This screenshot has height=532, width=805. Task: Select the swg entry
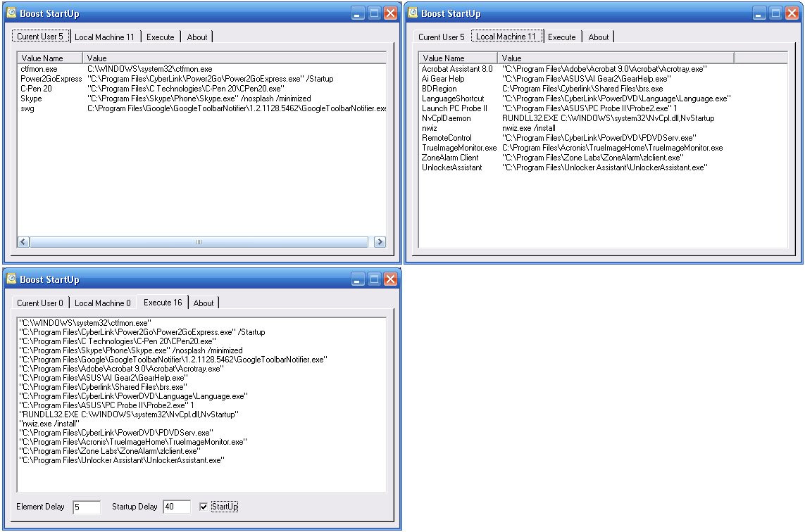pos(201,108)
